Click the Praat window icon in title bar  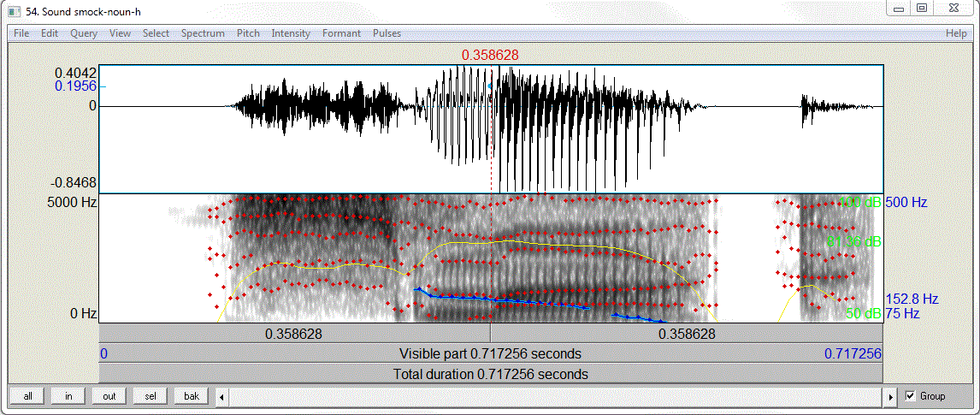coord(15,10)
